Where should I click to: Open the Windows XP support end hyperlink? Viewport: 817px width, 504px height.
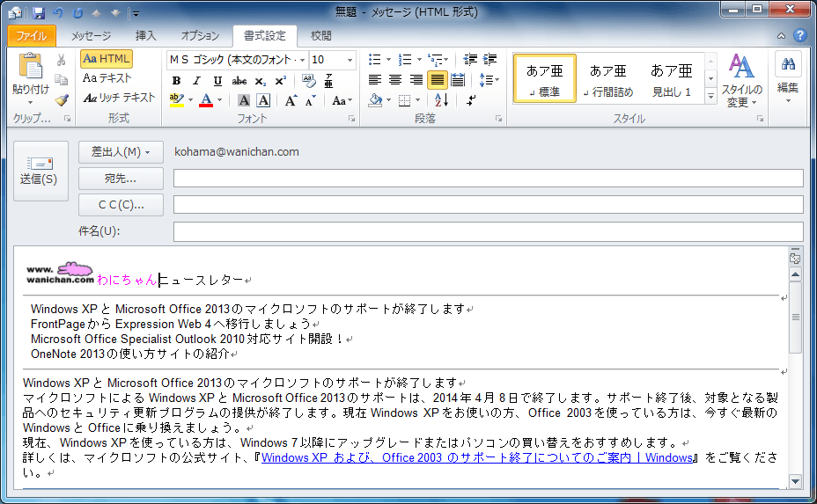coord(477,457)
